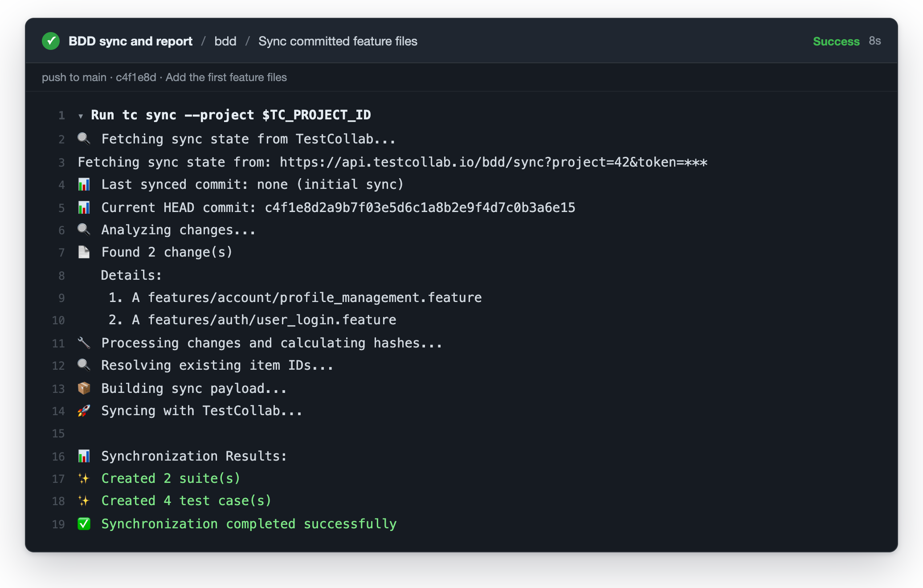Viewport: 923px width, 588px height.
Task: Select line number 19 in the log
Action: [58, 524]
